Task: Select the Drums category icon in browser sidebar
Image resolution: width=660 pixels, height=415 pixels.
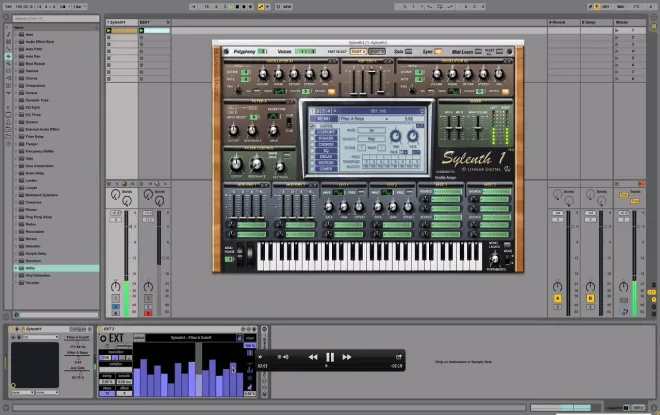Action: [x=8, y=42]
